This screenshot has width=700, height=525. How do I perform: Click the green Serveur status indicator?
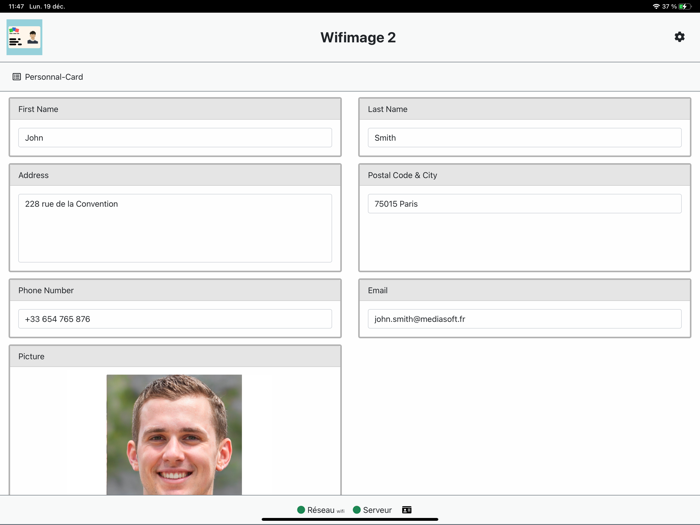pyautogui.click(x=357, y=510)
